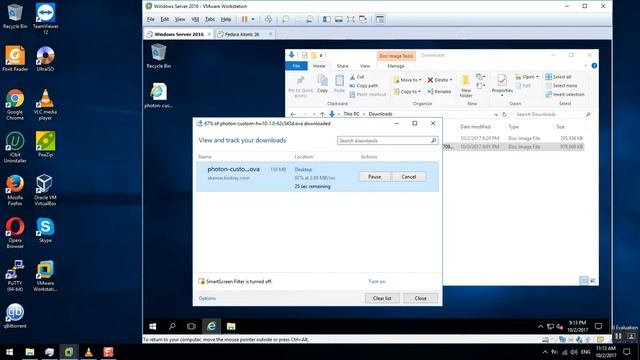The width and height of the screenshot is (640, 360).
Task: Show hidden icons in guest system tray
Action: click(x=540, y=326)
